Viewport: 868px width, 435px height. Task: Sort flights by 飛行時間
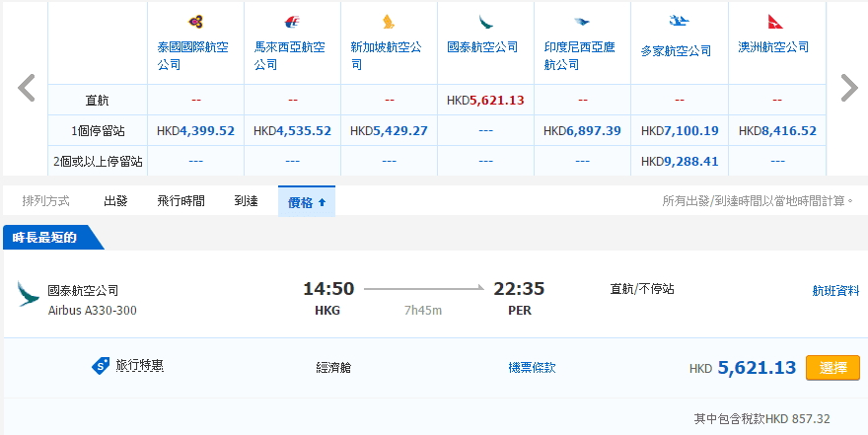point(181,201)
